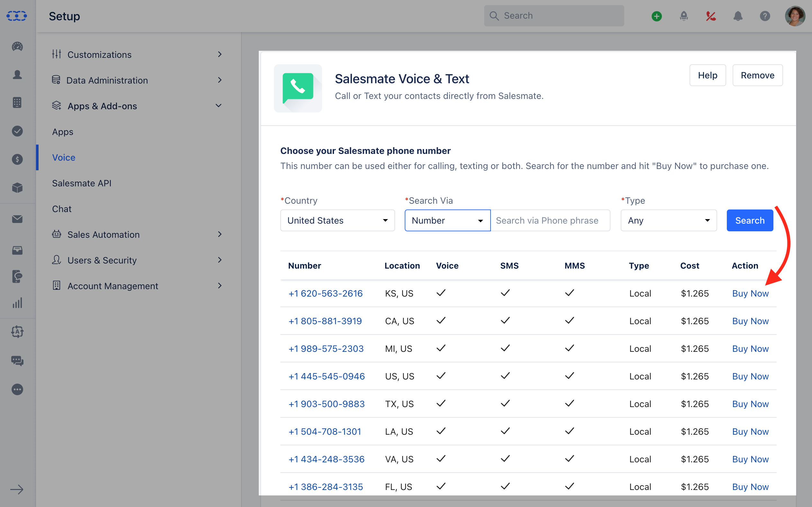
Task: Open number +1 989-575-2303 link
Action: pyautogui.click(x=326, y=349)
